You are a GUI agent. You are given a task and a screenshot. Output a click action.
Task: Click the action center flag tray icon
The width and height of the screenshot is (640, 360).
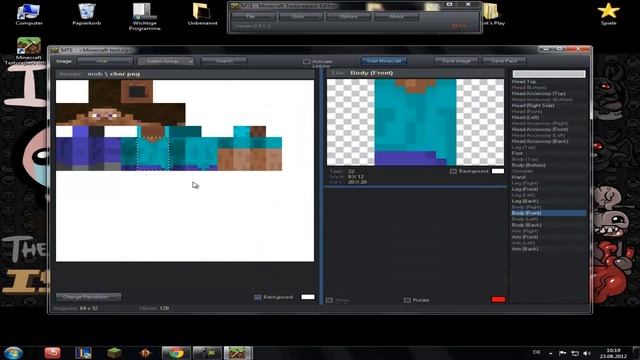[x=562, y=353]
